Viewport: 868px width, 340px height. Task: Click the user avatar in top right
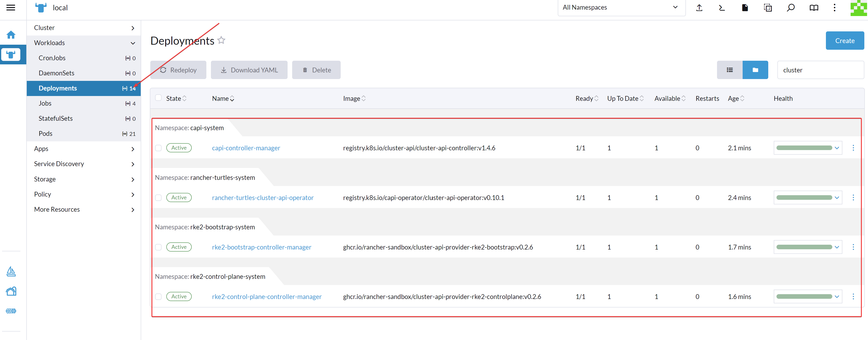[x=858, y=8]
